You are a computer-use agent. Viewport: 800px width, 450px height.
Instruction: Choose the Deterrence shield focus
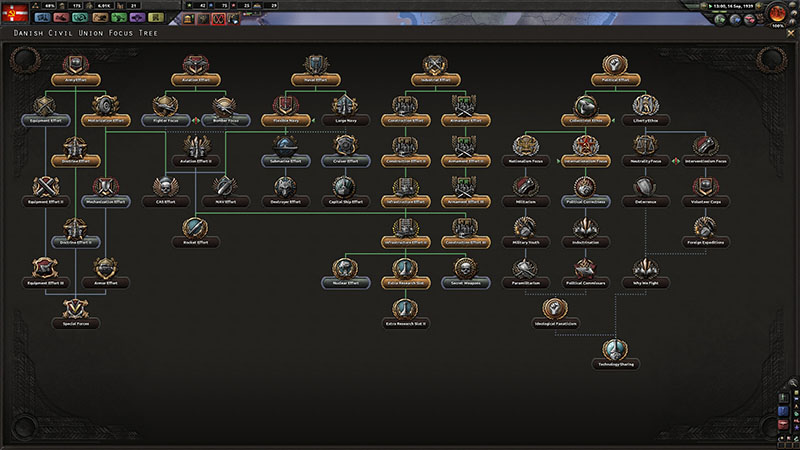tap(646, 193)
